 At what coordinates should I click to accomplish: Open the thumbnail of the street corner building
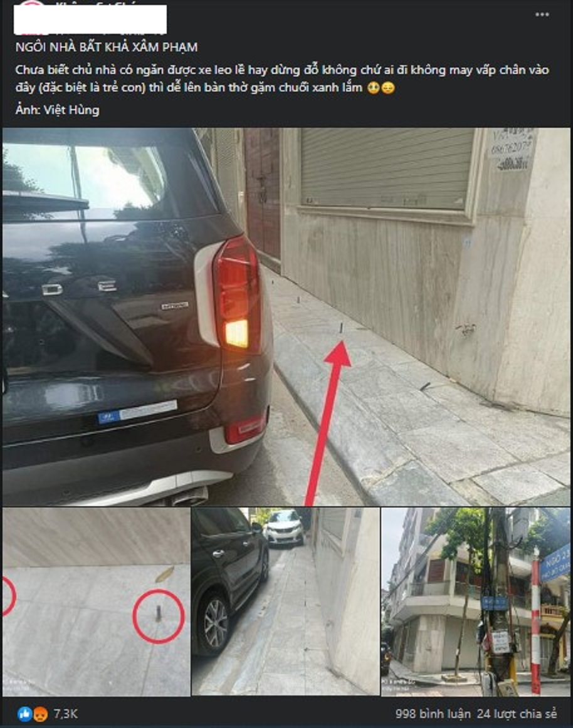pos(475,601)
